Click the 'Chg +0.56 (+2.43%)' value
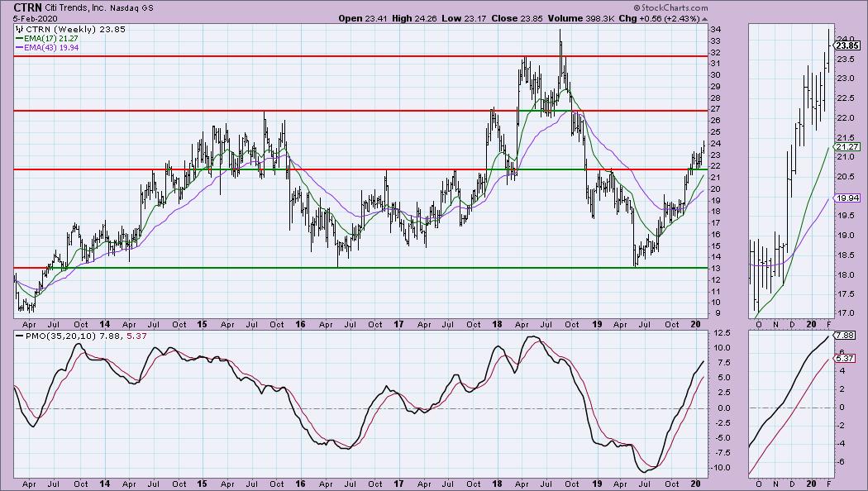Image resolution: width=868 pixels, height=491 pixels. click(x=659, y=18)
